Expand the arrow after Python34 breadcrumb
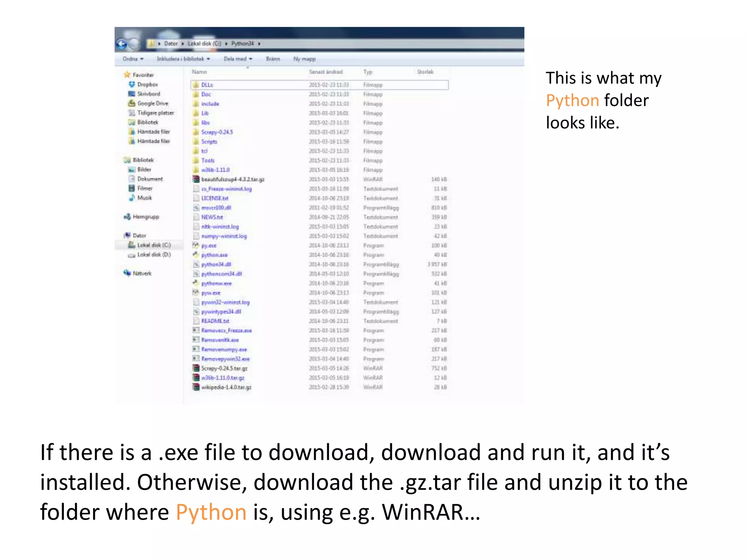Screen dimensions: 747x560 [259, 44]
